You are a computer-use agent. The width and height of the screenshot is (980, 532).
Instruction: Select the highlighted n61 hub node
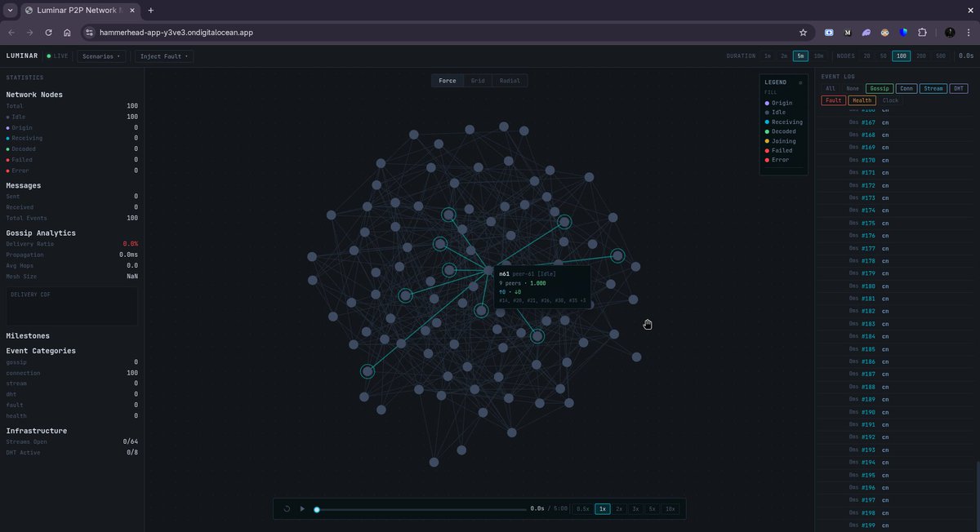point(488,270)
